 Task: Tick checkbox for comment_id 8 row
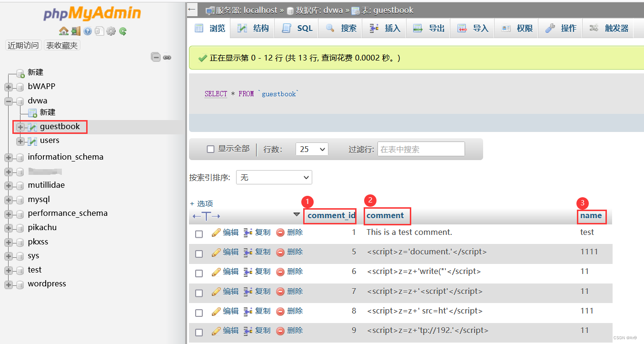199,313
